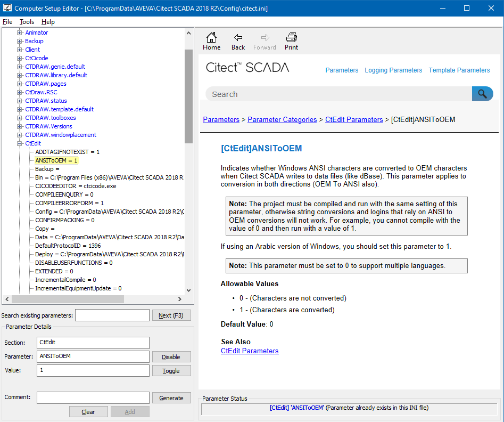Image resolution: width=504 pixels, height=422 pixels.
Task: Print the current help topic
Action: click(291, 38)
